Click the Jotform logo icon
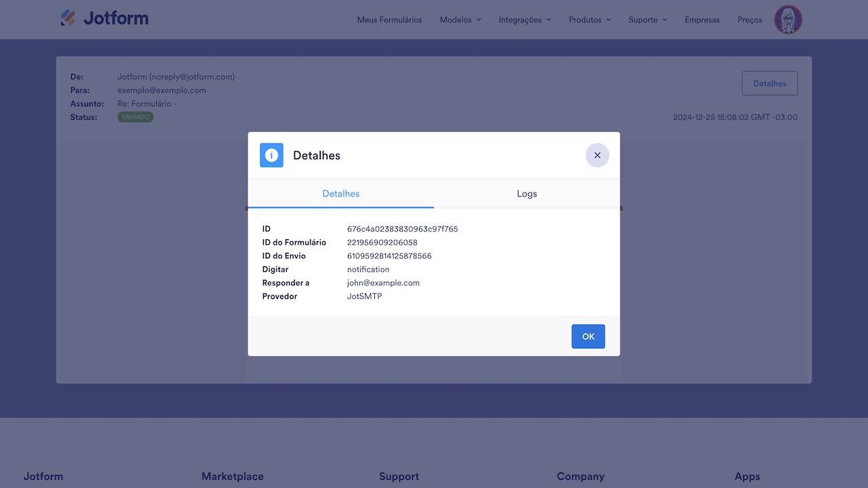The width and height of the screenshot is (868, 488). 68,18
